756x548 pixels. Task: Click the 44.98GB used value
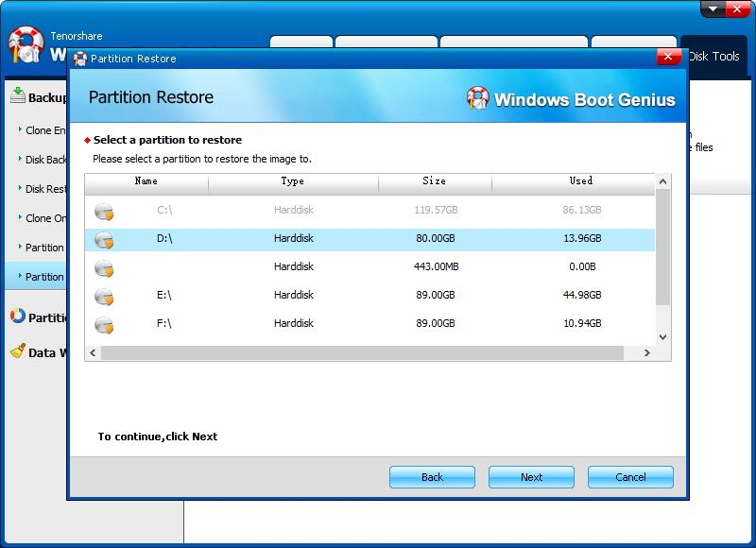tap(582, 295)
